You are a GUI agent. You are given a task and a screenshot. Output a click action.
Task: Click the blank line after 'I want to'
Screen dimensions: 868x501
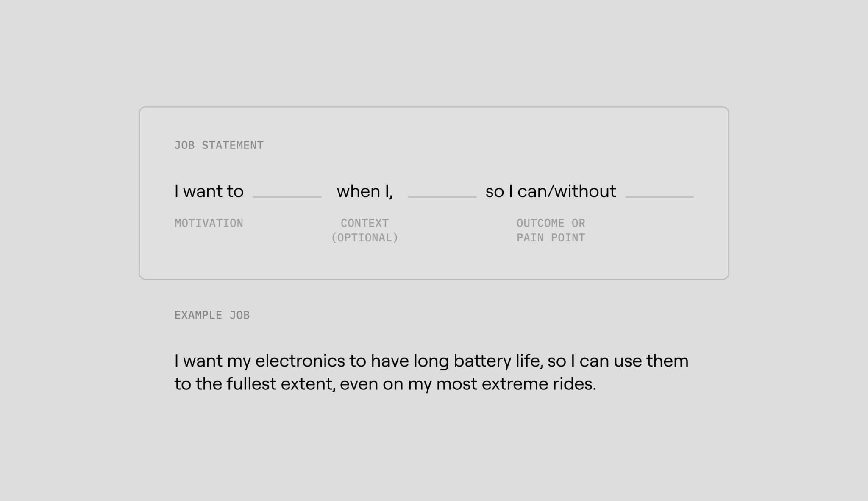[x=287, y=197]
